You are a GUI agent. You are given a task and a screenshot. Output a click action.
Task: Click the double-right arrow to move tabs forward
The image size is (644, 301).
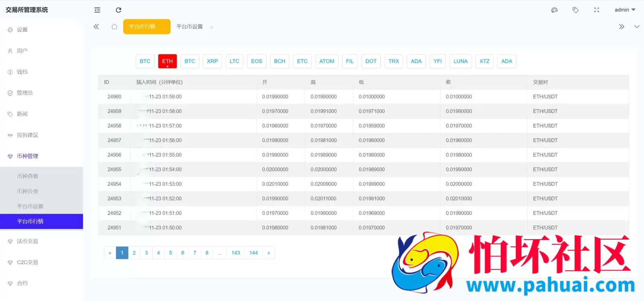click(621, 27)
